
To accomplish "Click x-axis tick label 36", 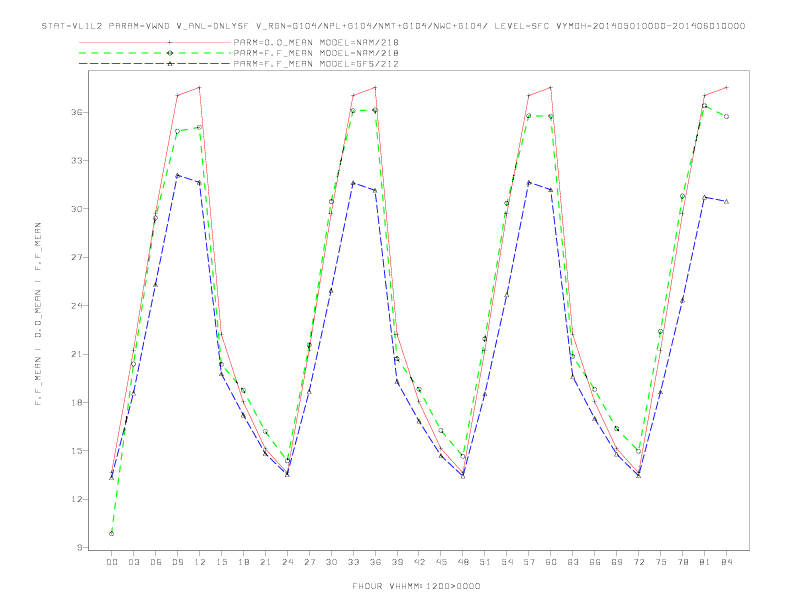I will 375,562.
